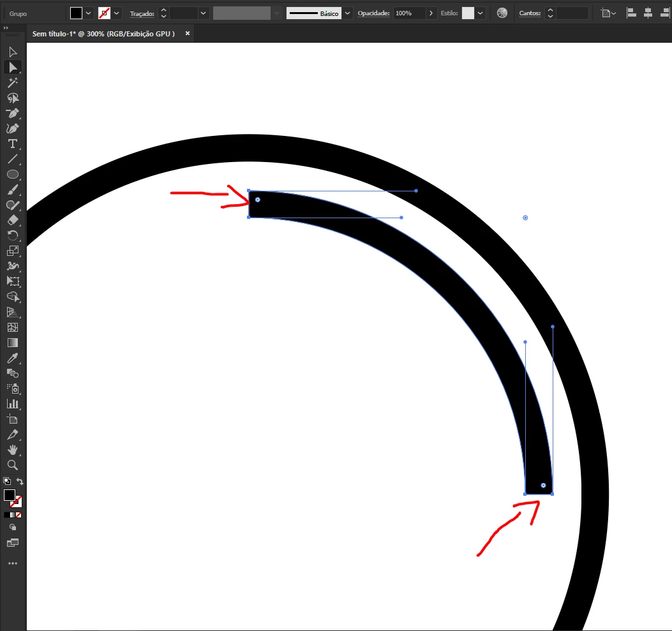Select the Eyedropper tool

point(13,358)
